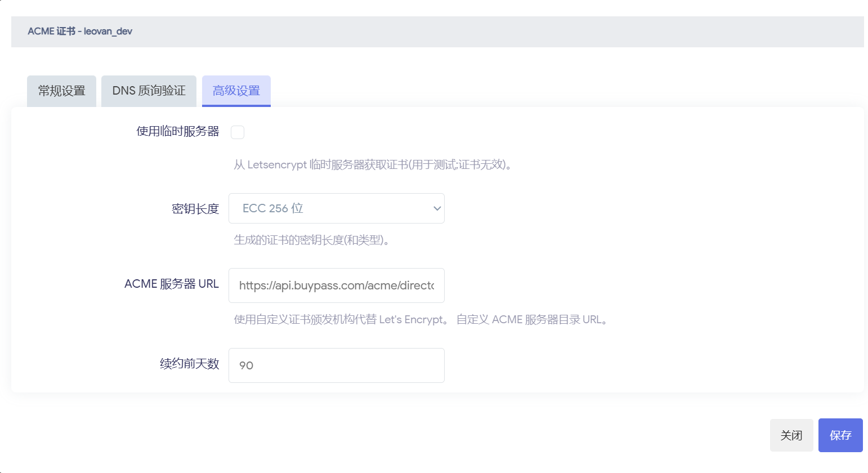Toggle the Letsencrypt staging server option

[x=238, y=132]
